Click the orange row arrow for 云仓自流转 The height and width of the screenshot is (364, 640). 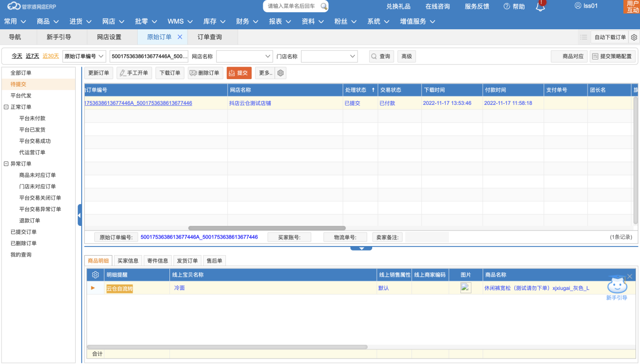click(93, 288)
